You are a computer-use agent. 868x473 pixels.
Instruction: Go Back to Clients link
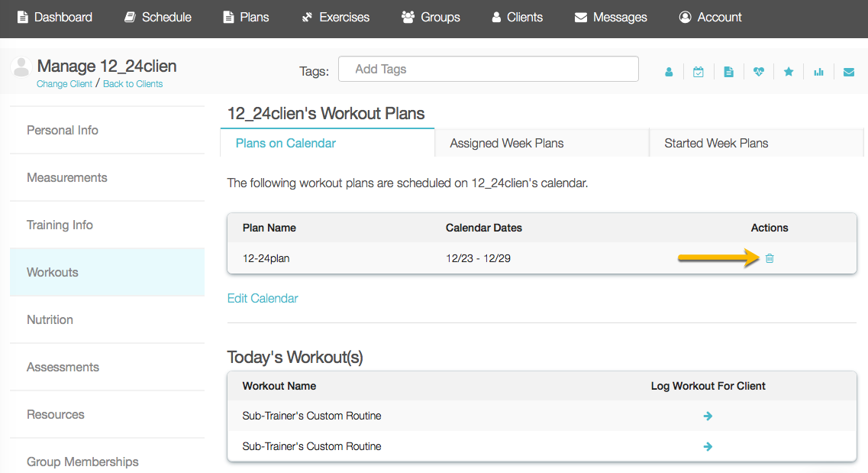(133, 83)
